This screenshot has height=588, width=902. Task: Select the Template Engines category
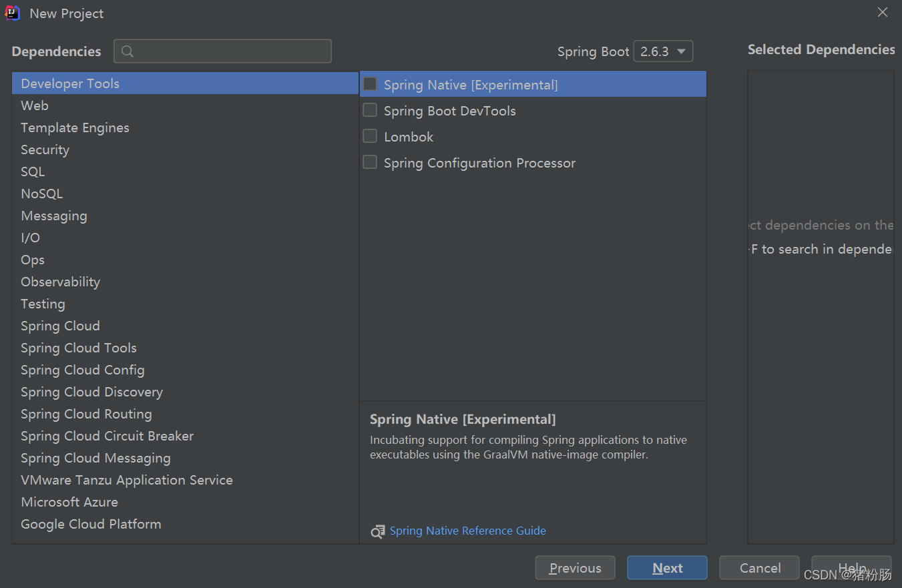pyautogui.click(x=75, y=127)
